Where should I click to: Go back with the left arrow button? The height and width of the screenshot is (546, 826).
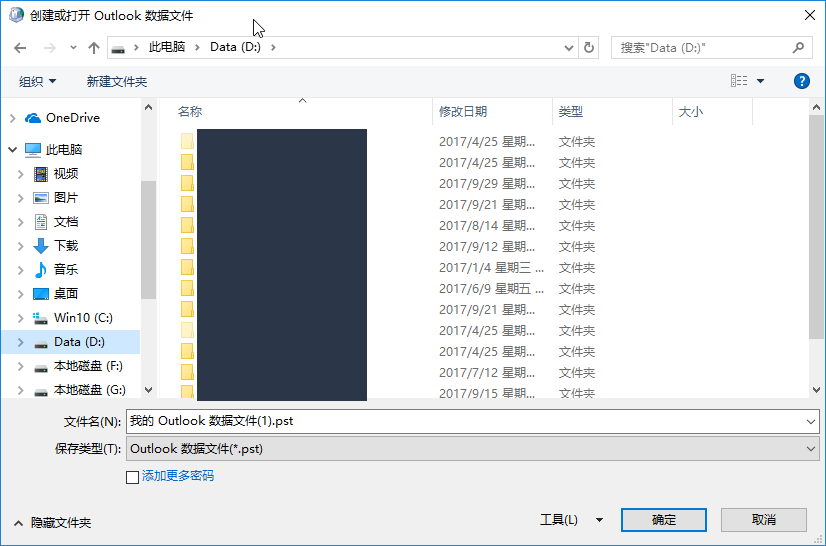pos(20,48)
